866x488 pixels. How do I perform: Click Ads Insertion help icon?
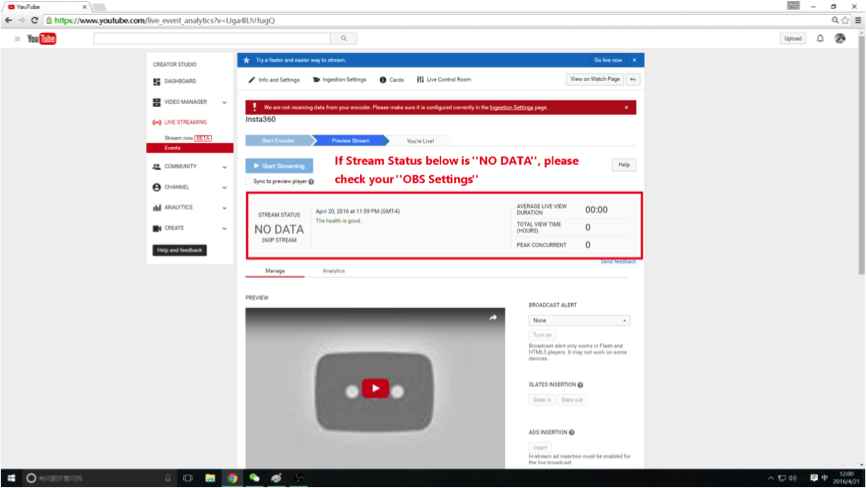pos(572,433)
